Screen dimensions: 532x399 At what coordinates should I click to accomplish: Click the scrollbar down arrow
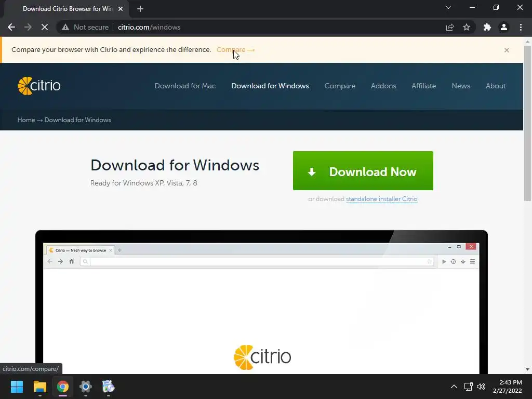pos(528,369)
